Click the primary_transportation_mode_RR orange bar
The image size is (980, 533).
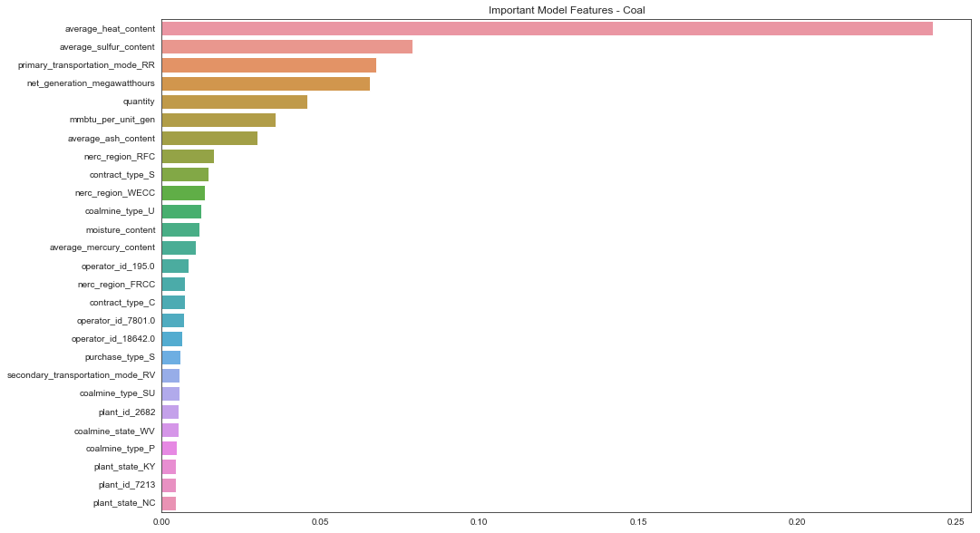pos(268,65)
